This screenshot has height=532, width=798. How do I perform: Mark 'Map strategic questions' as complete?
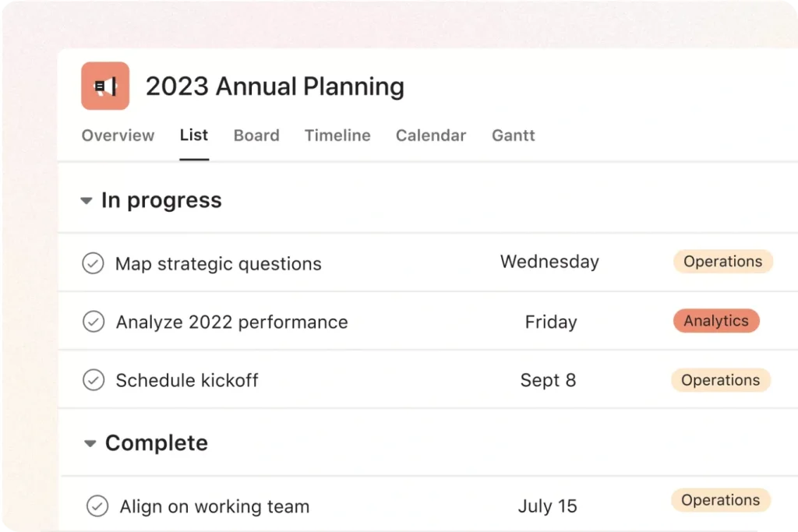tap(93, 263)
